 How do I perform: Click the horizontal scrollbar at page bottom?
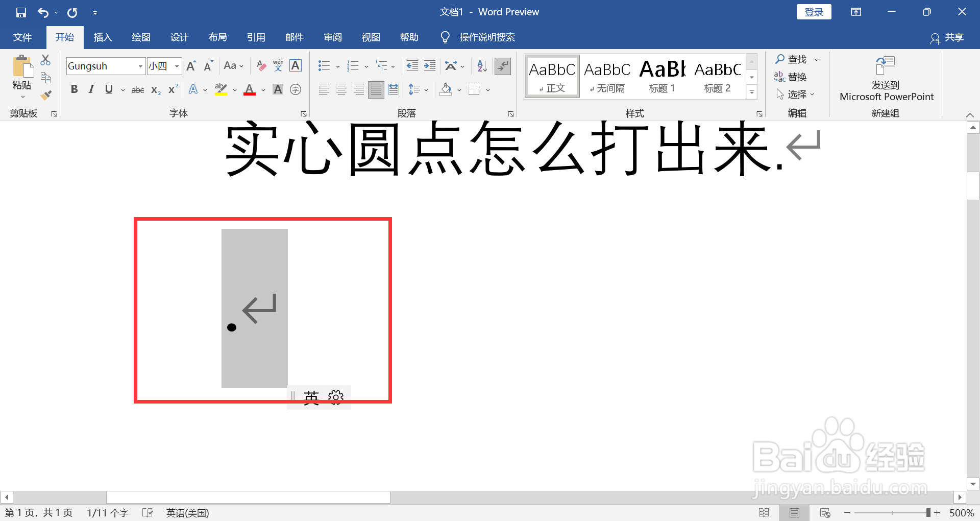click(x=248, y=497)
